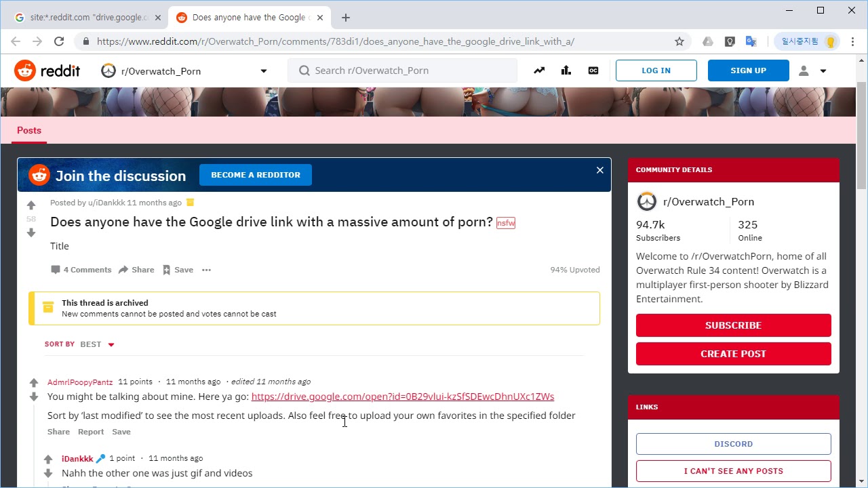Click the browser back arrow
868x488 pixels.
pyautogui.click(x=16, y=41)
